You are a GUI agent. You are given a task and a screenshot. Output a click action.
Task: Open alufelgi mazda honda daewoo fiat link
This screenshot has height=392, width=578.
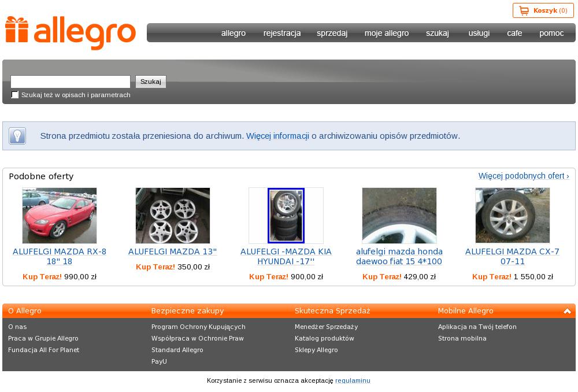399,256
